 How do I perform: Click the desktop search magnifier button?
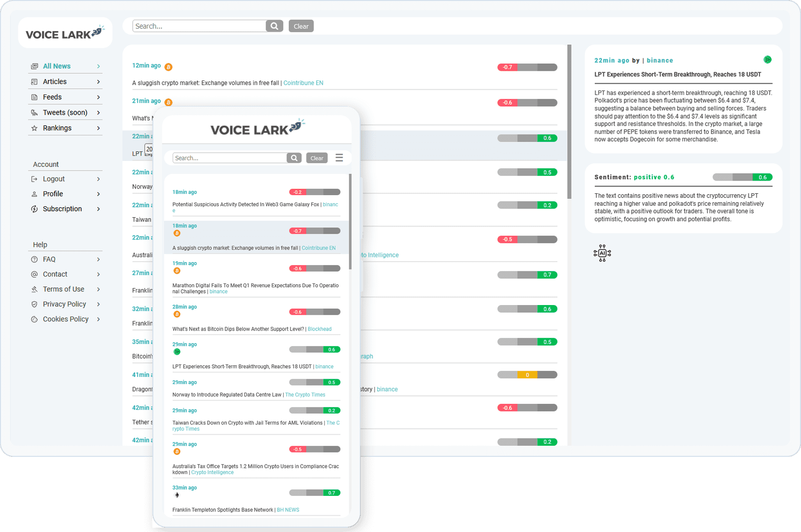[x=274, y=26]
